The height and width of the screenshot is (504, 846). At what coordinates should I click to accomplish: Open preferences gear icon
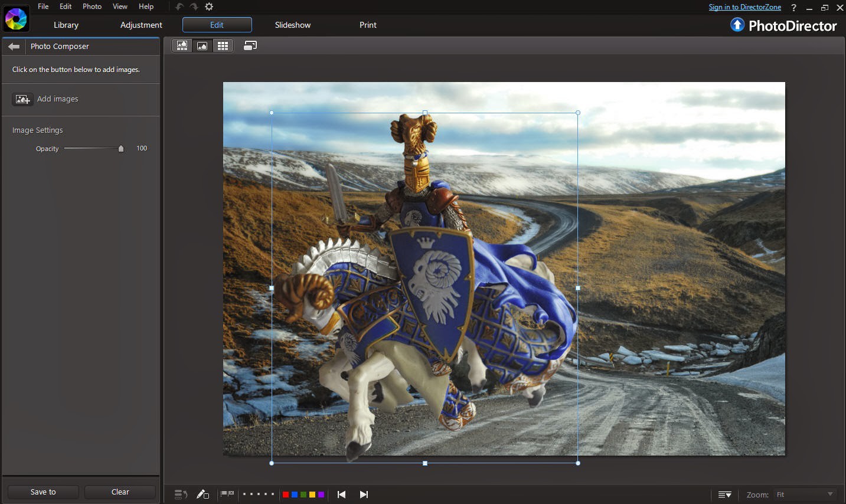point(209,6)
